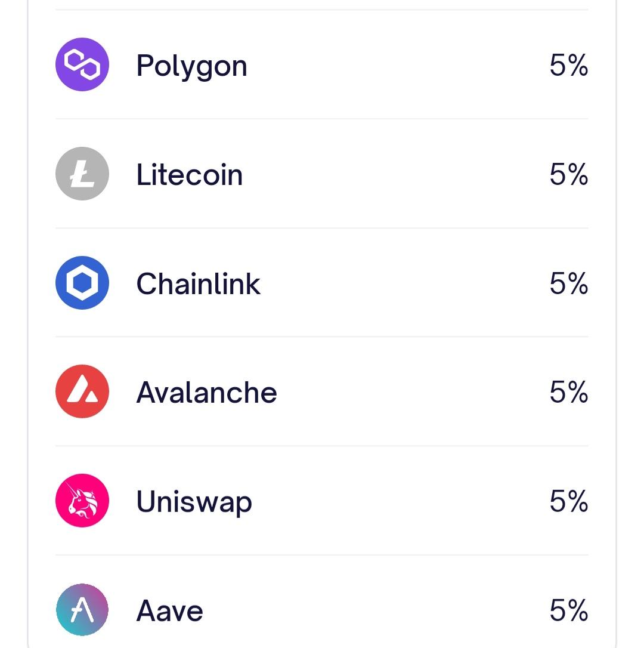Select the Avalanche label text
644x648 pixels.
206,393
